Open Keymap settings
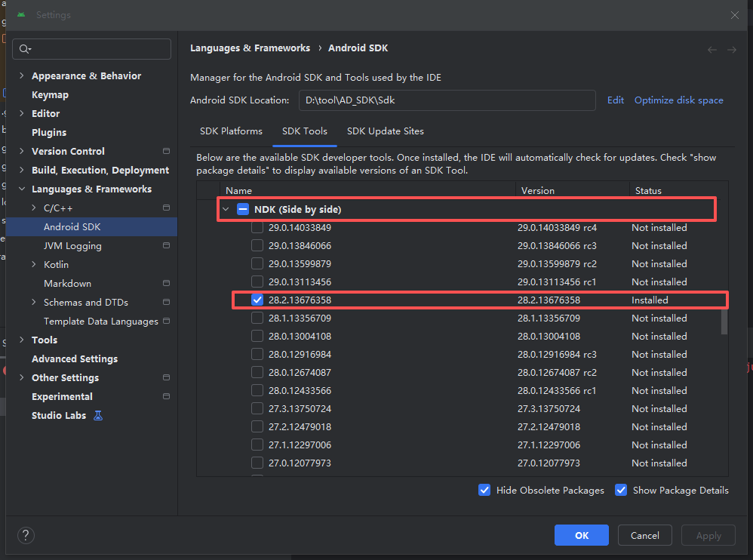This screenshot has height=560, width=753. pos(50,94)
